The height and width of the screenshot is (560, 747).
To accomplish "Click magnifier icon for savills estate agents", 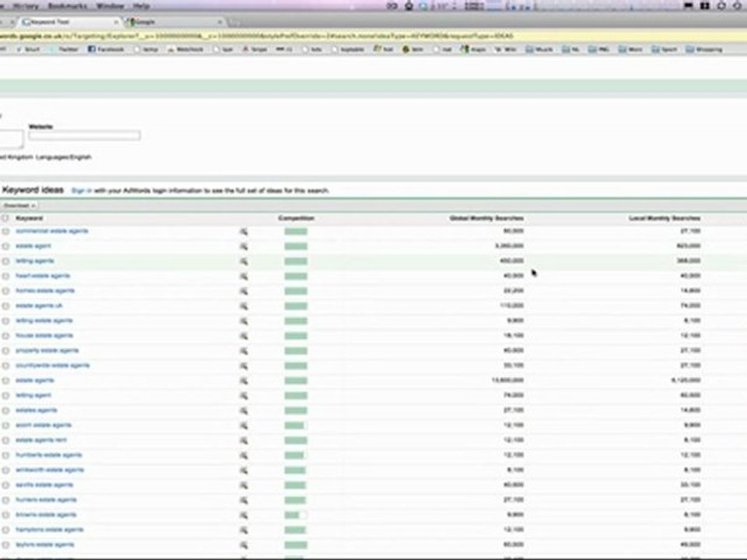I will [244, 485].
